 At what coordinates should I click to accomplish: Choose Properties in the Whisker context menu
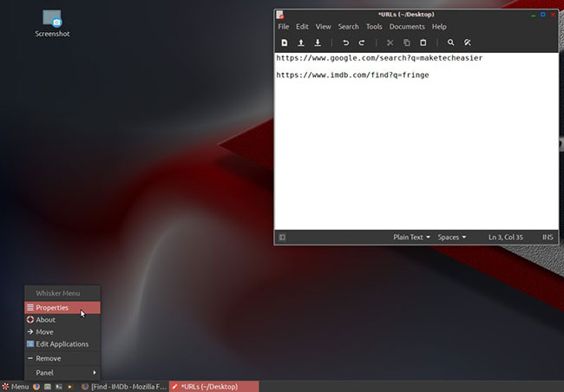(x=62, y=308)
